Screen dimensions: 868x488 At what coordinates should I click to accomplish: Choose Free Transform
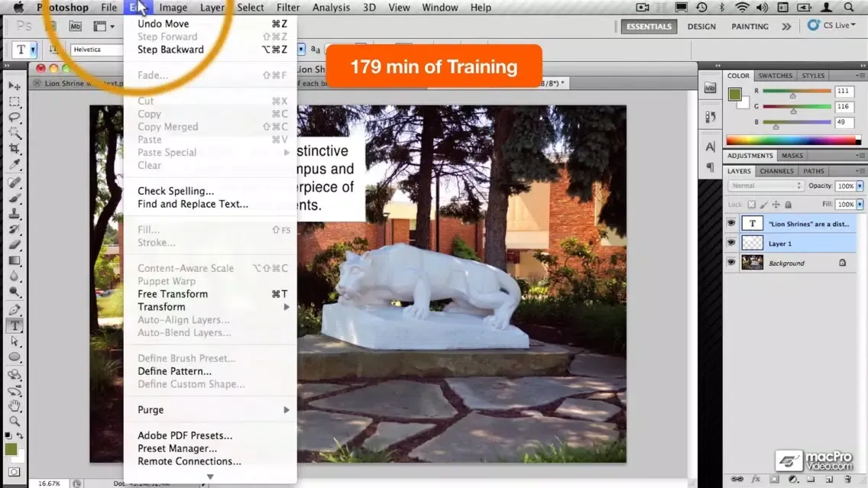click(210, 294)
